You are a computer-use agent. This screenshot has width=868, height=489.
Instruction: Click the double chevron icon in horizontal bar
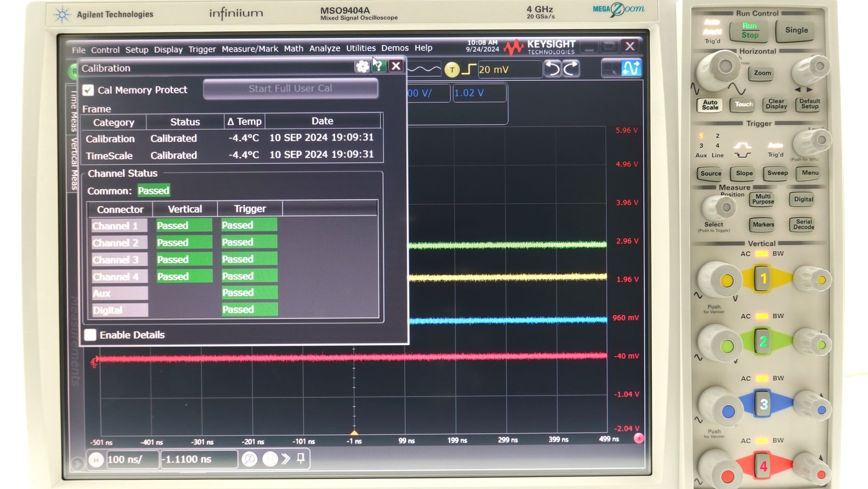point(286,459)
